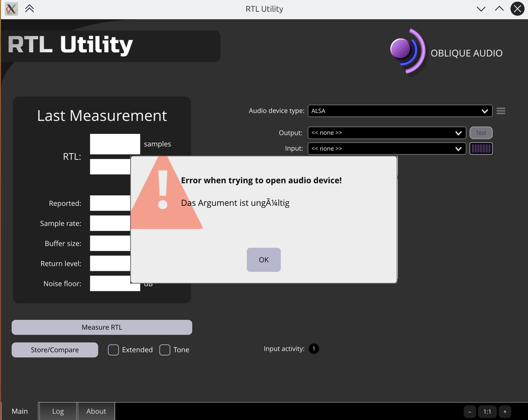Image resolution: width=528 pixels, height=420 pixels.
Task: Click the zoom in plus button
Action: pos(505,412)
